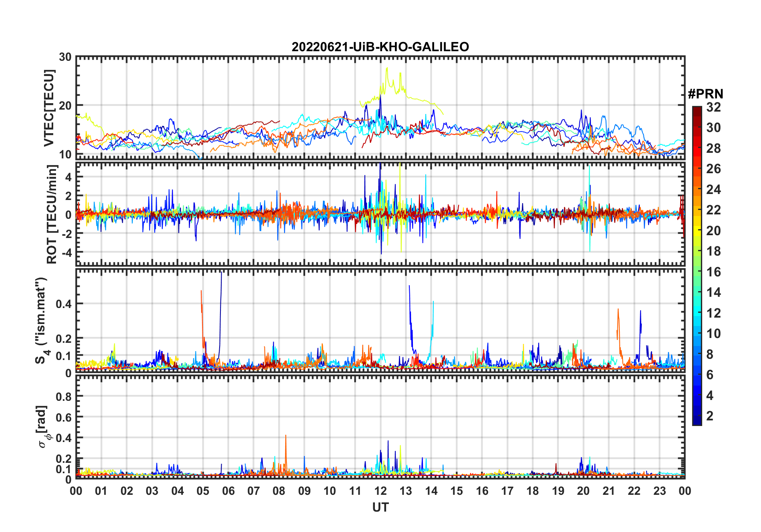The height and width of the screenshot is (532, 761).
Task: Click the x-axis tick label 12
Action: point(380,491)
